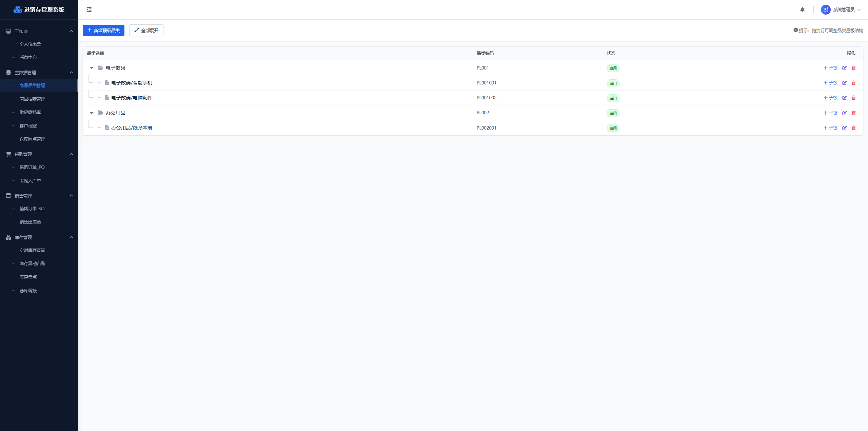The image size is (868, 431).
Task: Click the PL002001 code cell
Action: pyautogui.click(x=486, y=128)
